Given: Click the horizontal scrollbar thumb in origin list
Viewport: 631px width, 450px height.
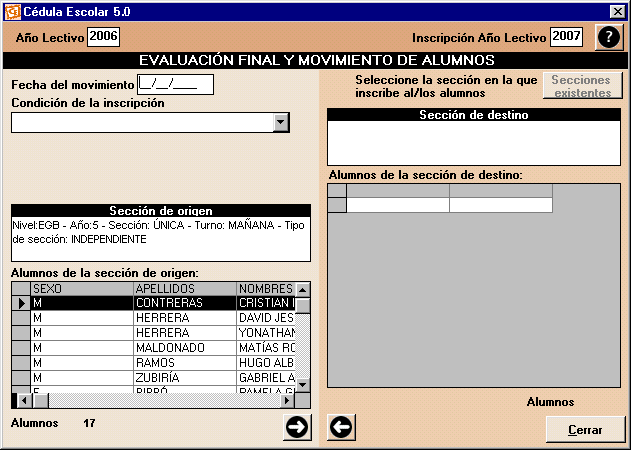Looking at the screenshot, I should coord(40,400).
